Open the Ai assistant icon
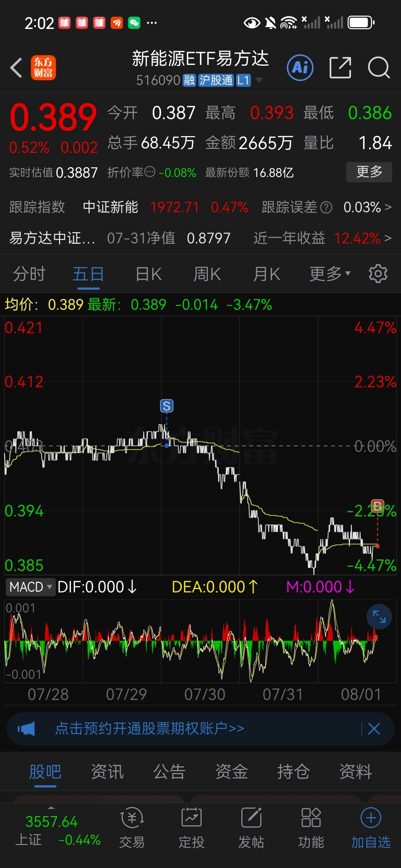The height and width of the screenshot is (868, 401). pyautogui.click(x=300, y=68)
